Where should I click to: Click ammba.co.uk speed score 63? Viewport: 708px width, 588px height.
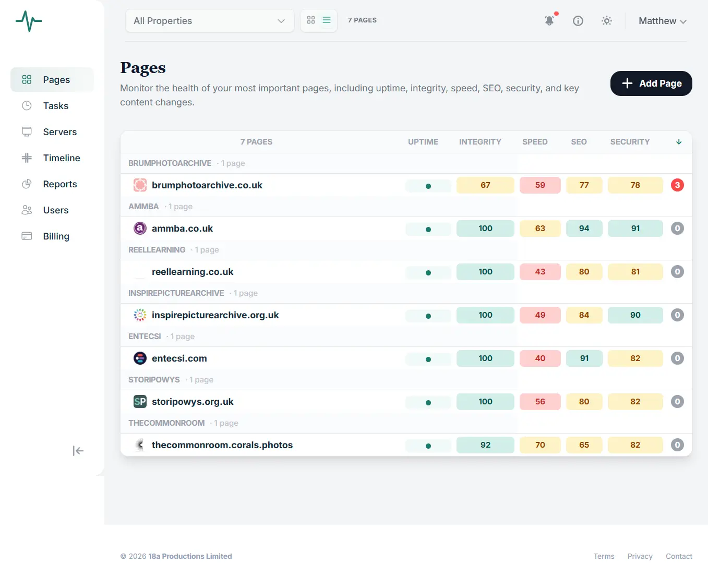(540, 229)
